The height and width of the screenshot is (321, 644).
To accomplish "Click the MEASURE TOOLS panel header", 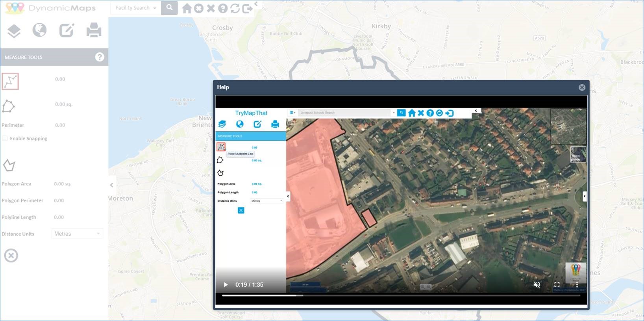I will click(x=54, y=57).
